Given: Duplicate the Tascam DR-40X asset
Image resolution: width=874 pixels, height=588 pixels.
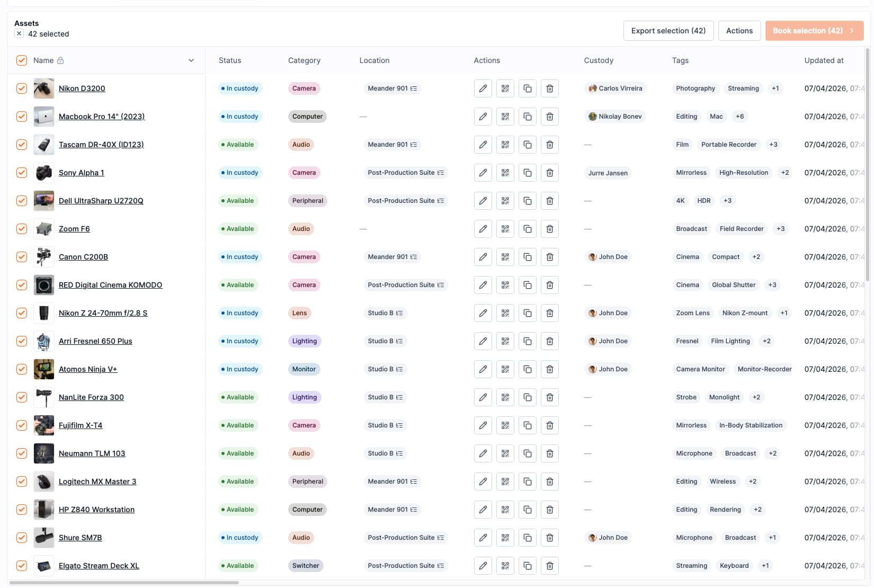Looking at the screenshot, I should 527,145.
